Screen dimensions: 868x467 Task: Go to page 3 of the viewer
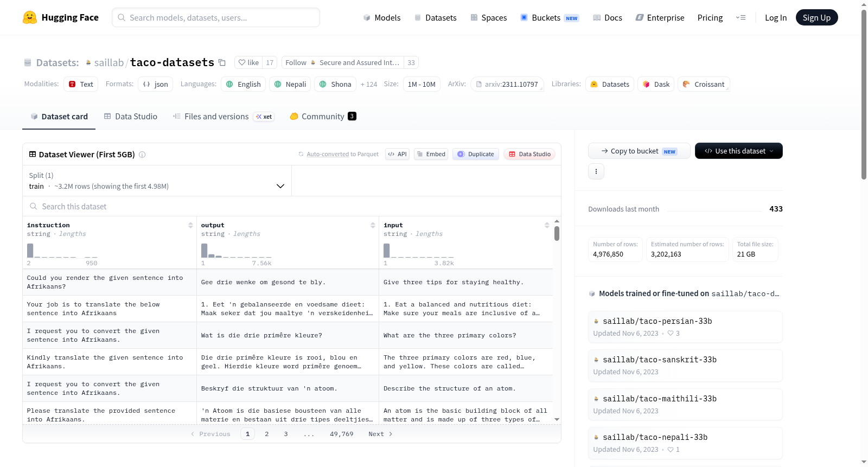pos(286,434)
